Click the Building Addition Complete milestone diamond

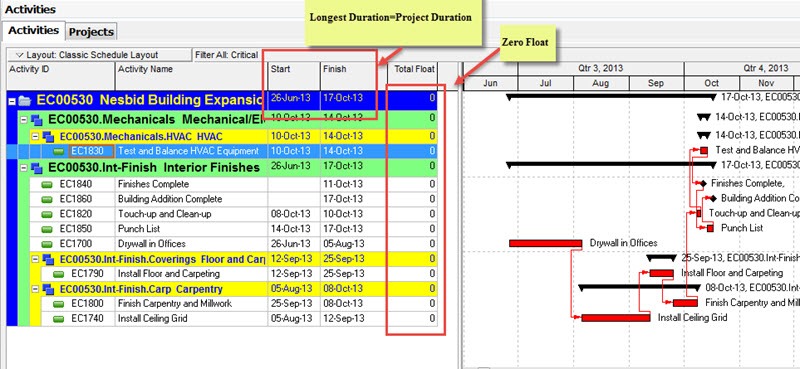coord(713,198)
